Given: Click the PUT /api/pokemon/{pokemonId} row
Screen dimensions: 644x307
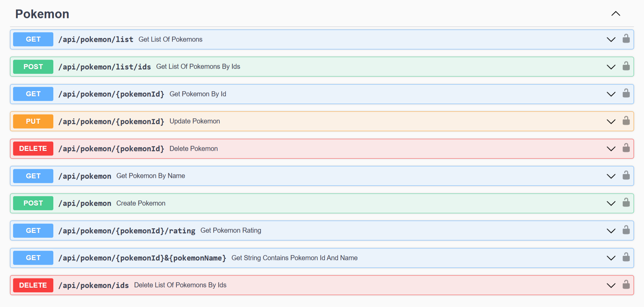Looking at the screenshot, I should tap(235, 121).
